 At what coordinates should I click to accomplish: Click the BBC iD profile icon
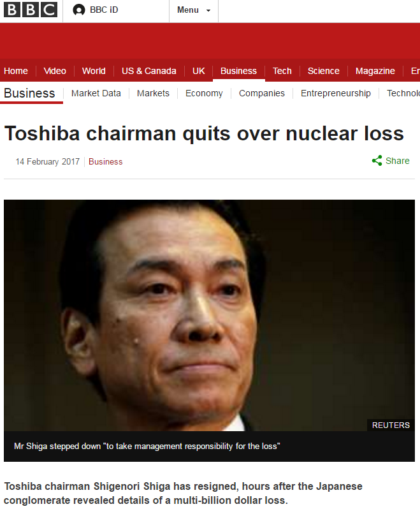pyautogui.click(x=79, y=10)
